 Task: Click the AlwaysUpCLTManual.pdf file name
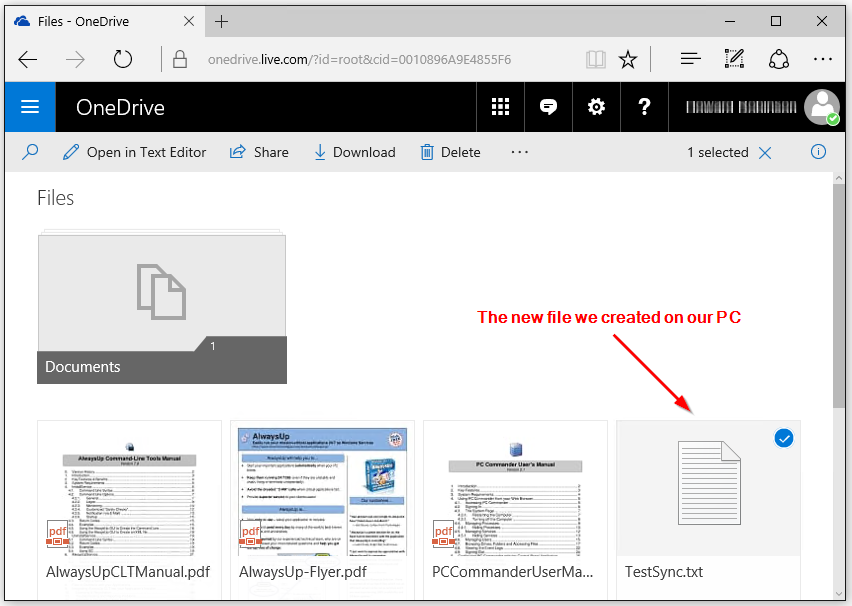click(128, 572)
